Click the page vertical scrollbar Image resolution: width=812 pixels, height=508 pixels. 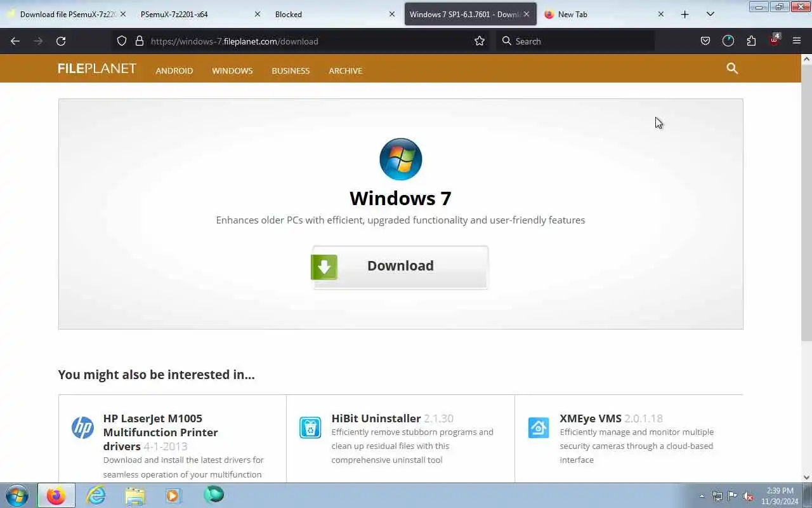point(806,203)
